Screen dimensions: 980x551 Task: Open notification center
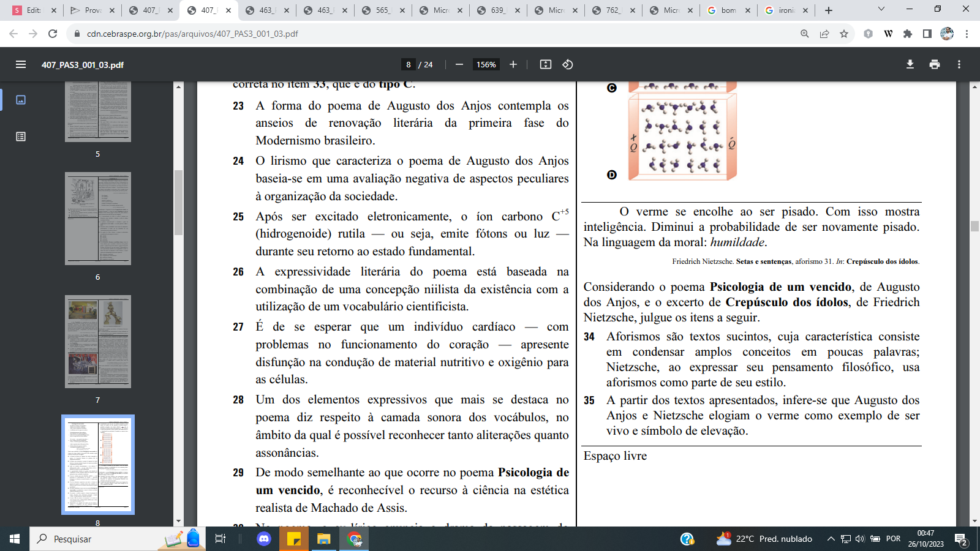click(x=961, y=539)
